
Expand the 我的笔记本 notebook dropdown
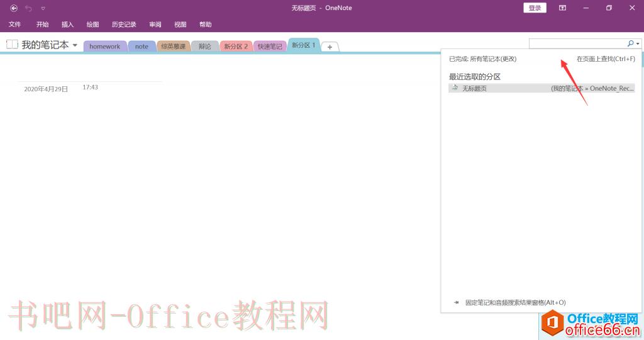coord(75,45)
